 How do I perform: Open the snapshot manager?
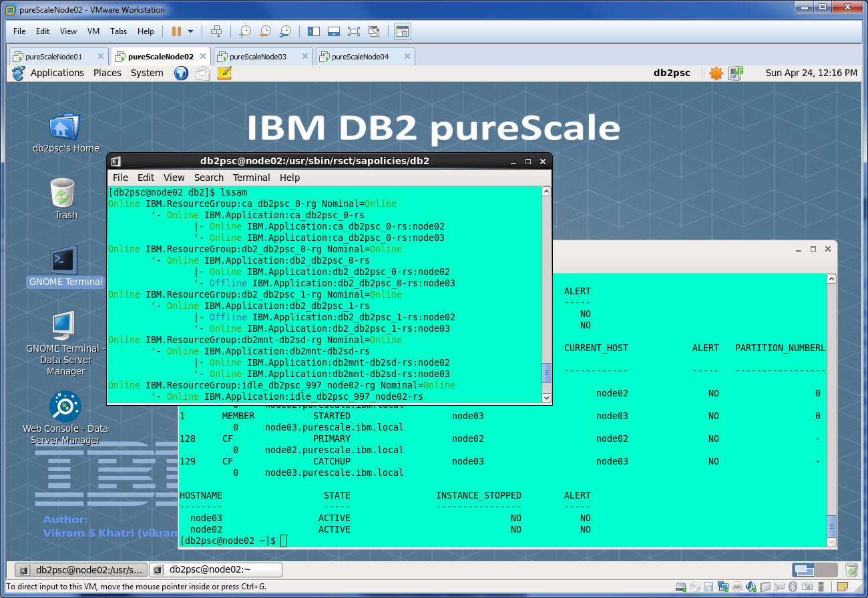point(285,31)
